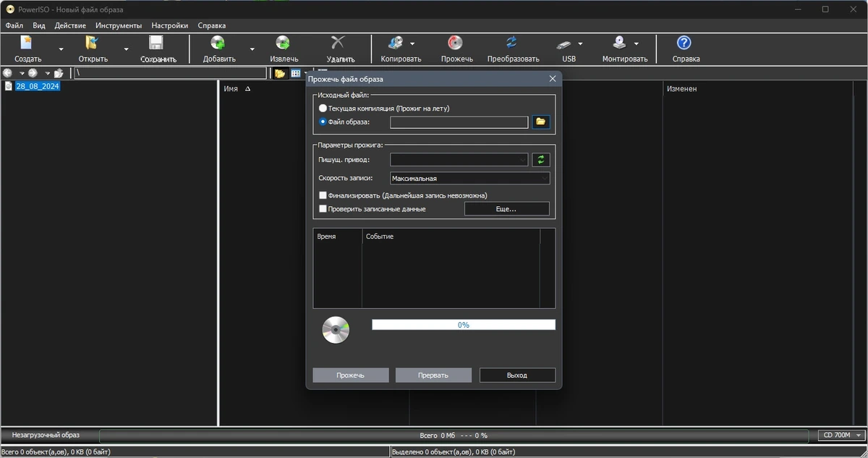Click the Прожечь (Burn) toolbar icon

click(456, 43)
